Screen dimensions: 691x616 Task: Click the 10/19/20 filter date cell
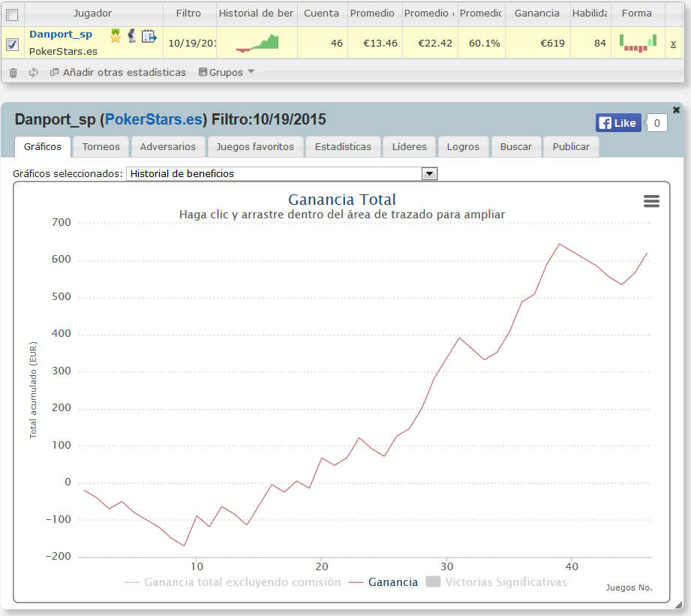[192, 44]
